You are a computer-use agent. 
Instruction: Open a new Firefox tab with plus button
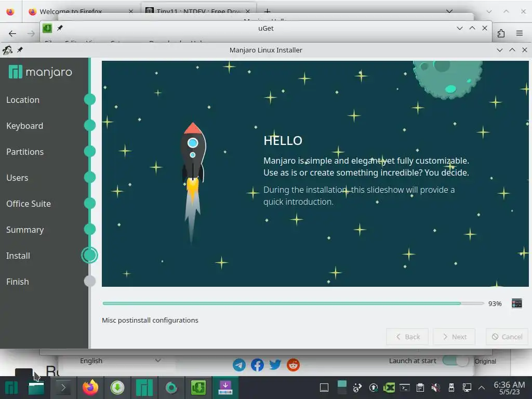[268, 11]
